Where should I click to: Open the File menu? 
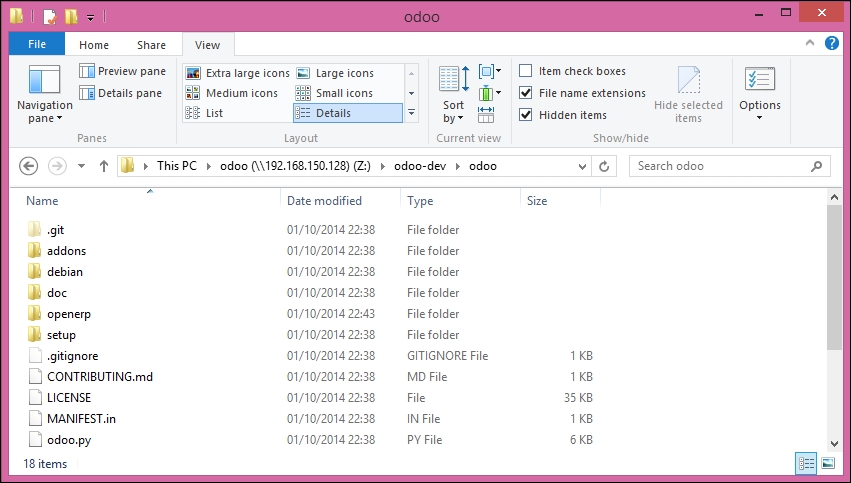click(x=37, y=44)
